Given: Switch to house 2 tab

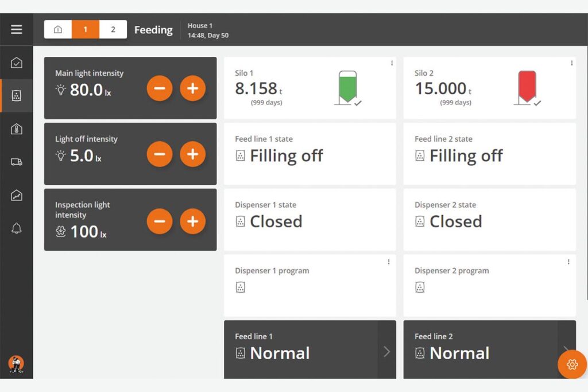Looking at the screenshot, I should click(113, 30).
